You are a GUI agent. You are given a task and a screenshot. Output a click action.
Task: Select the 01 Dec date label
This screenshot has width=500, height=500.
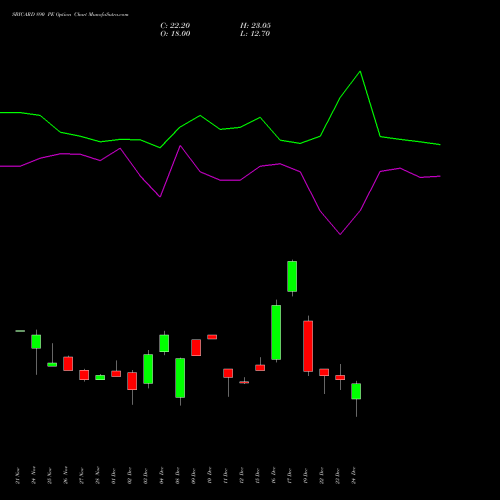(114, 476)
